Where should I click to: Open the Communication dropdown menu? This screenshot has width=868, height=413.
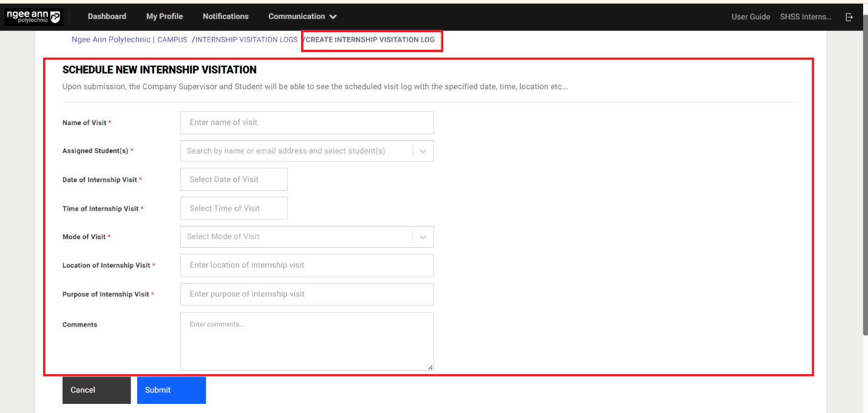tap(302, 16)
